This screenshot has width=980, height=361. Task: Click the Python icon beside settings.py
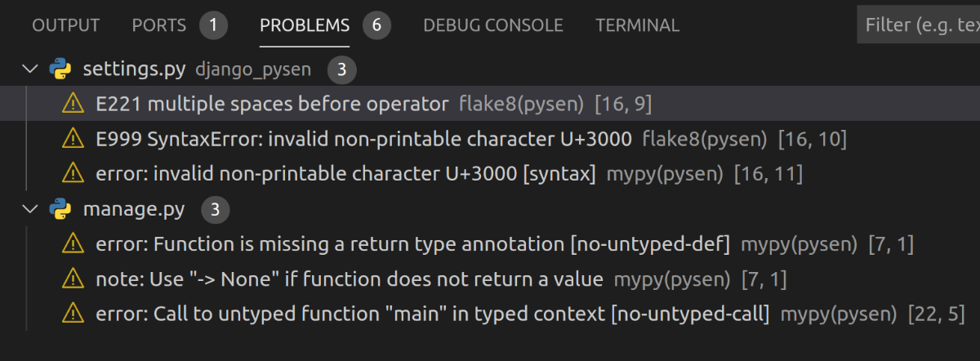click(x=60, y=69)
